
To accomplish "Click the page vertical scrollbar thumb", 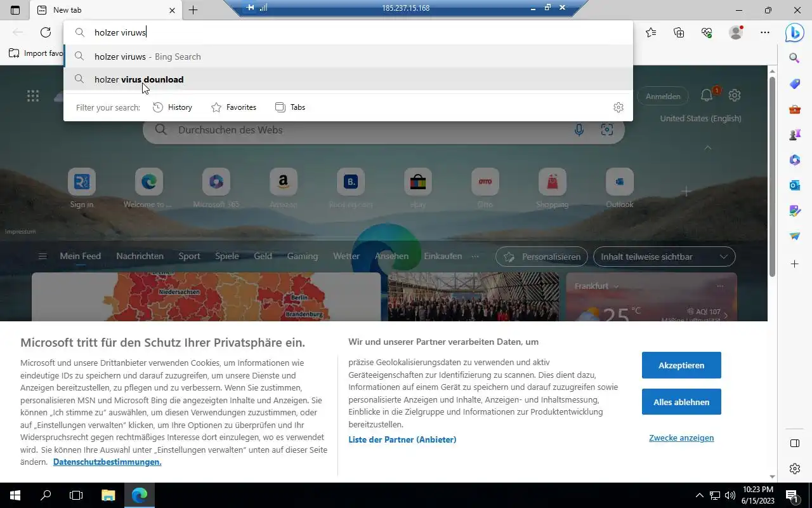I will coord(772,177).
